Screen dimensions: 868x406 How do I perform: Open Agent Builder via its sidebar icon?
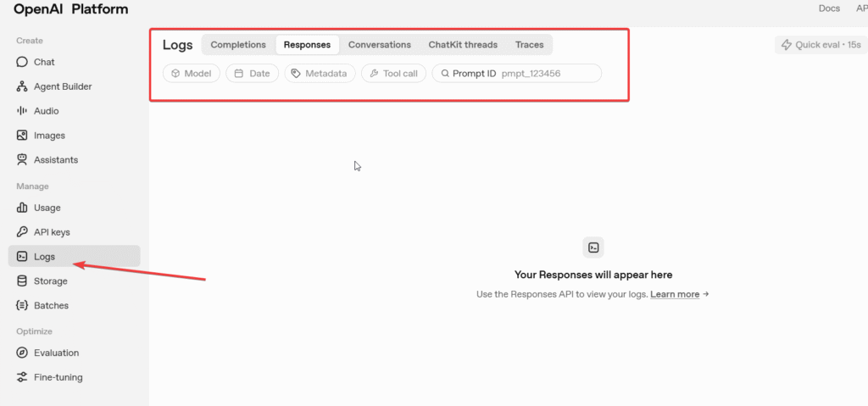point(22,86)
